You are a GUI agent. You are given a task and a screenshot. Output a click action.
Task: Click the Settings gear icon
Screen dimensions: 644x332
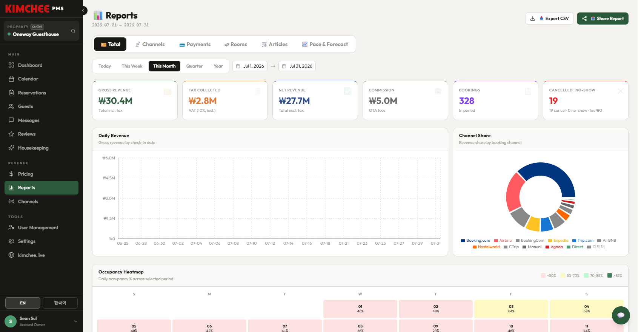tap(11, 241)
